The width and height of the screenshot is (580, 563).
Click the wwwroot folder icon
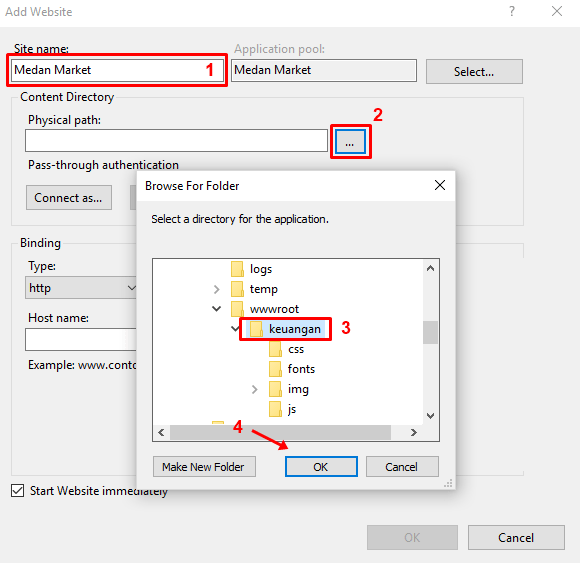(x=237, y=309)
